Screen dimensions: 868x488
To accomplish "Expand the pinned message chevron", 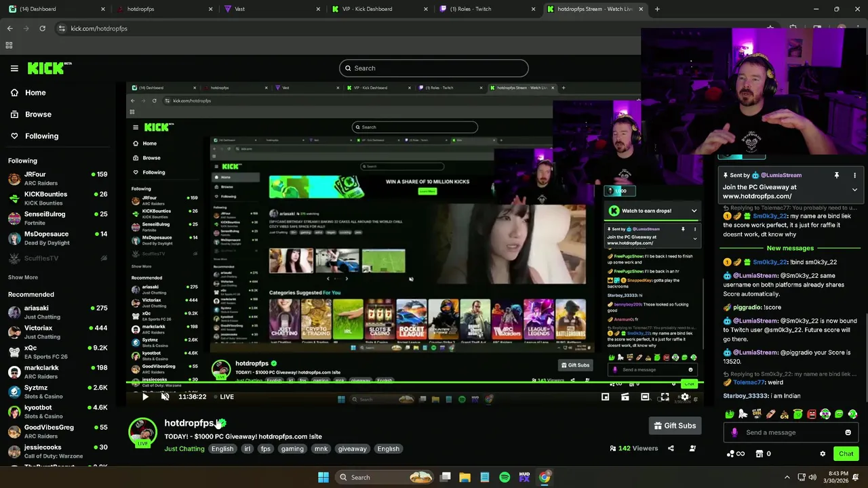I will point(854,190).
